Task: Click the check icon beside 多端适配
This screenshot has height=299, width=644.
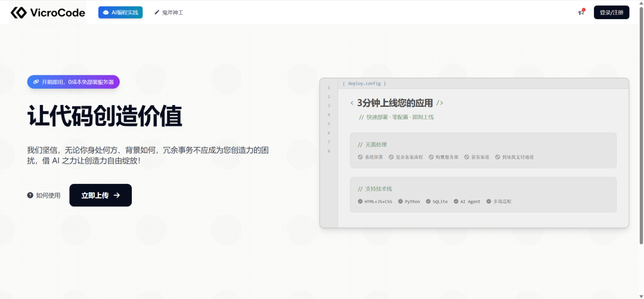Action: click(489, 202)
